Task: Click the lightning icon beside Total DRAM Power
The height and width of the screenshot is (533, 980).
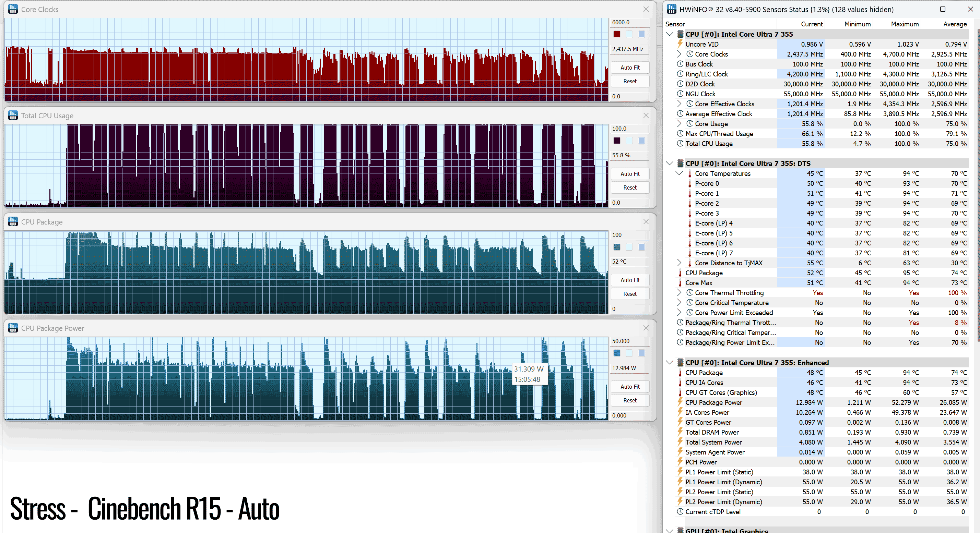Action: (x=680, y=432)
